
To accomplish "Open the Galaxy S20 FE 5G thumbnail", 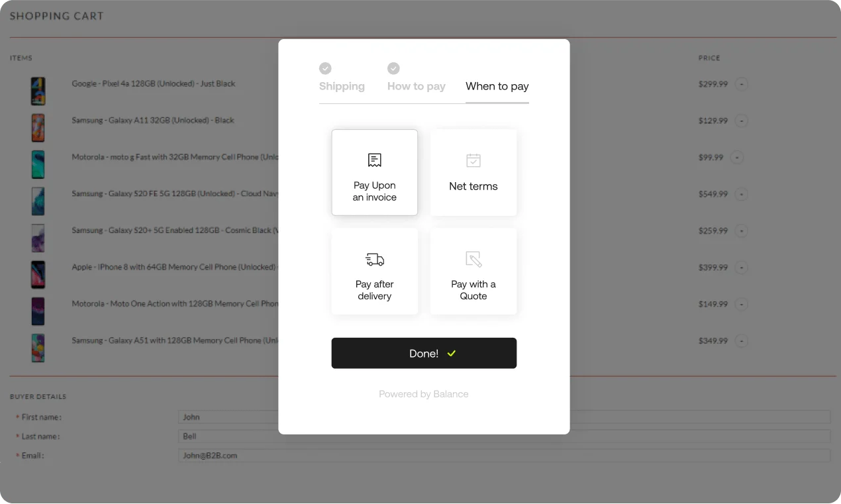I will point(38,201).
